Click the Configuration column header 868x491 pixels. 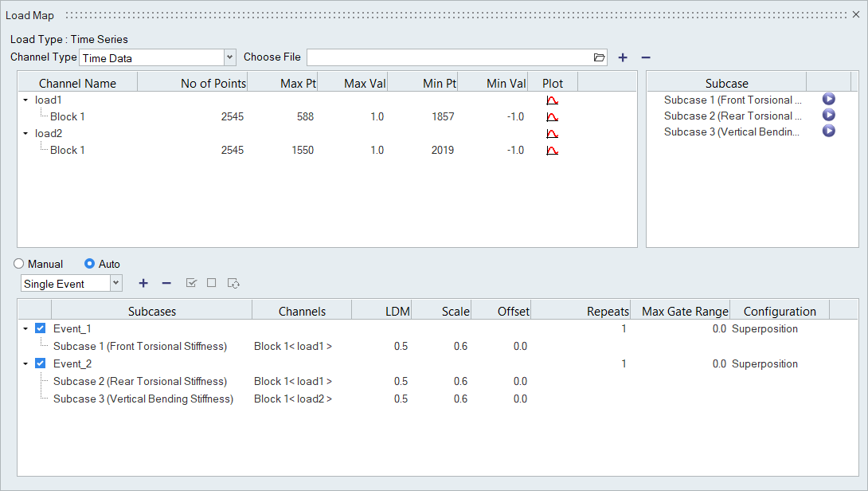(779, 312)
